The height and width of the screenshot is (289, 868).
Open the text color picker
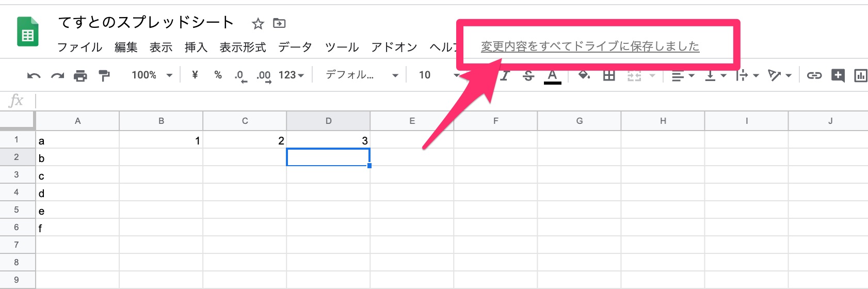point(552,76)
